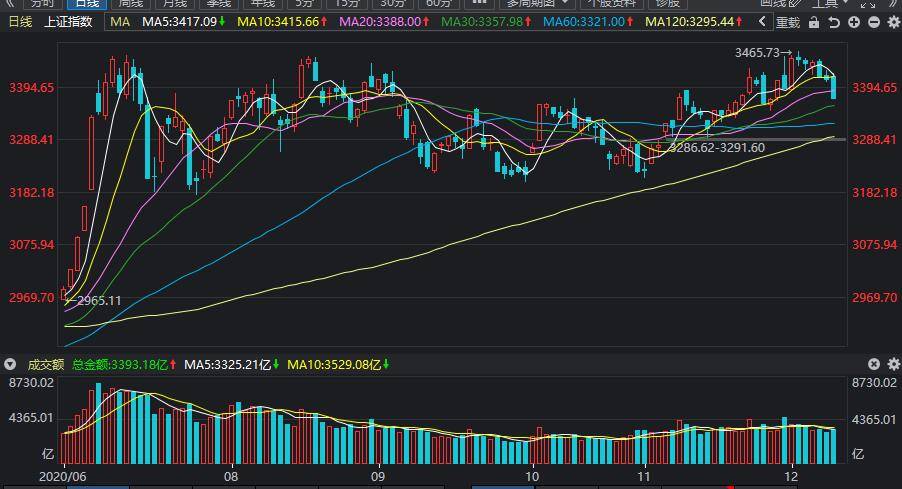This screenshot has height=489, width=902.
Task: Zoom in with the plus icon
Action: point(853,22)
